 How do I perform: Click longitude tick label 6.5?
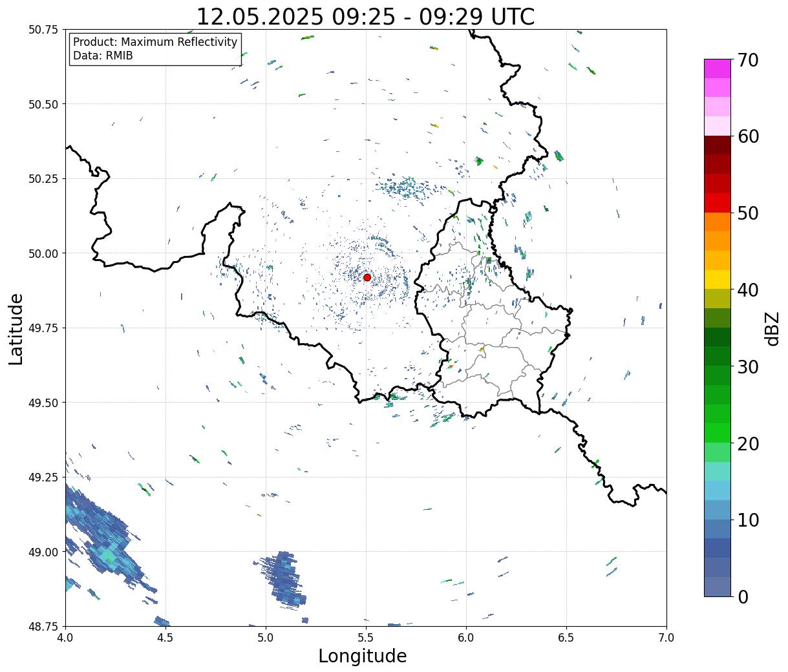click(x=566, y=638)
